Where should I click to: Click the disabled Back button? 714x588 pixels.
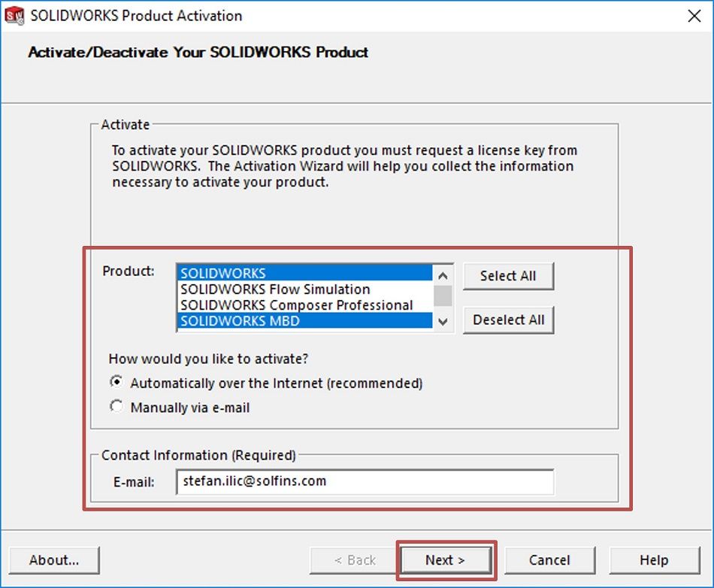click(352, 559)
